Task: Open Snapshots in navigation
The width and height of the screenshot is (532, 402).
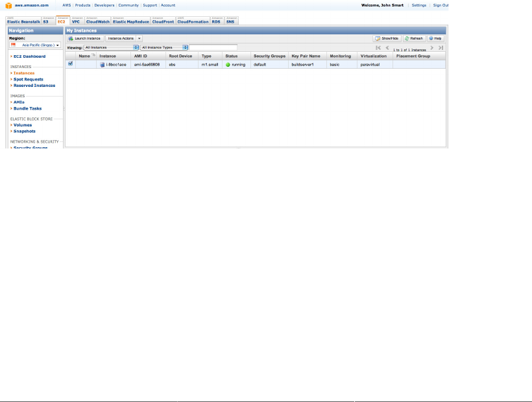Action: (x=25, y=131)
